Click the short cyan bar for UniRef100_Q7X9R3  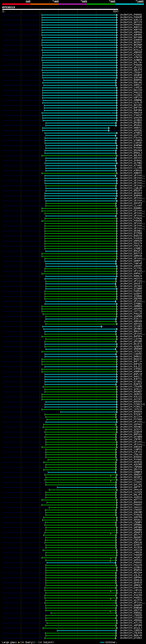click(x=72, y=326)
